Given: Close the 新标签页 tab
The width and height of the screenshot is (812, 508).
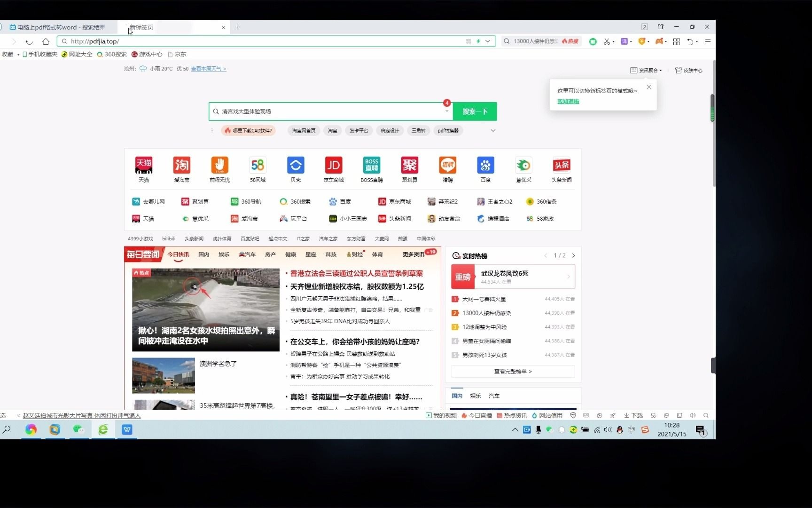Looking at the screenshot, I should 224,27.
